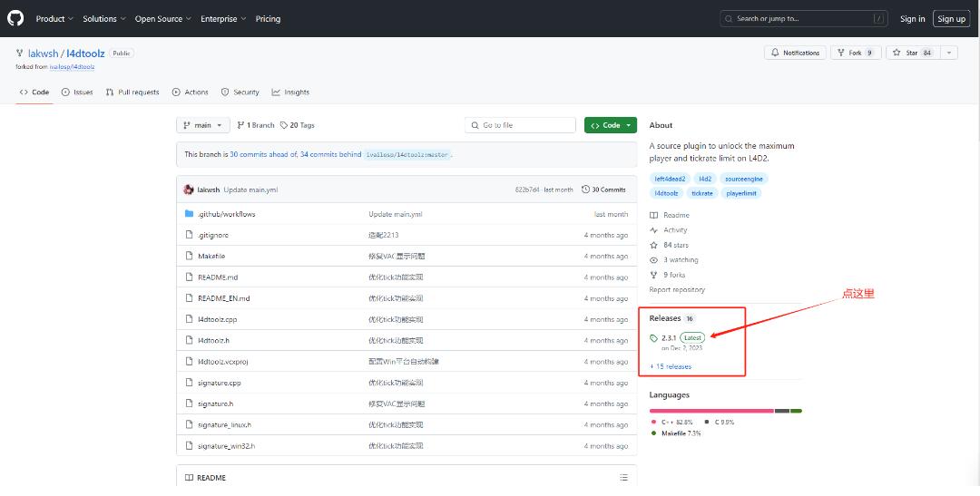Open the signature_linux.h file
This screenshot has height=496, width=980.
pyautogui.click(x=224, y=424)
